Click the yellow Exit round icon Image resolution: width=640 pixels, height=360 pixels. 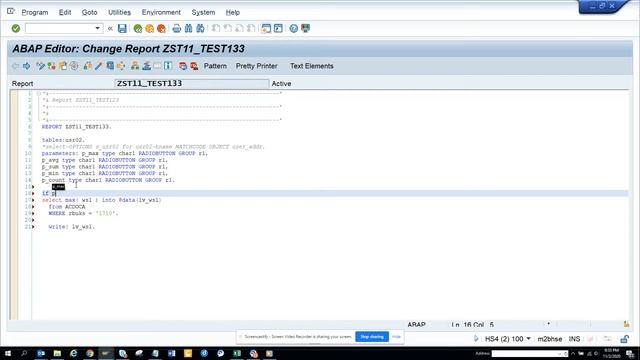[149, 28]
